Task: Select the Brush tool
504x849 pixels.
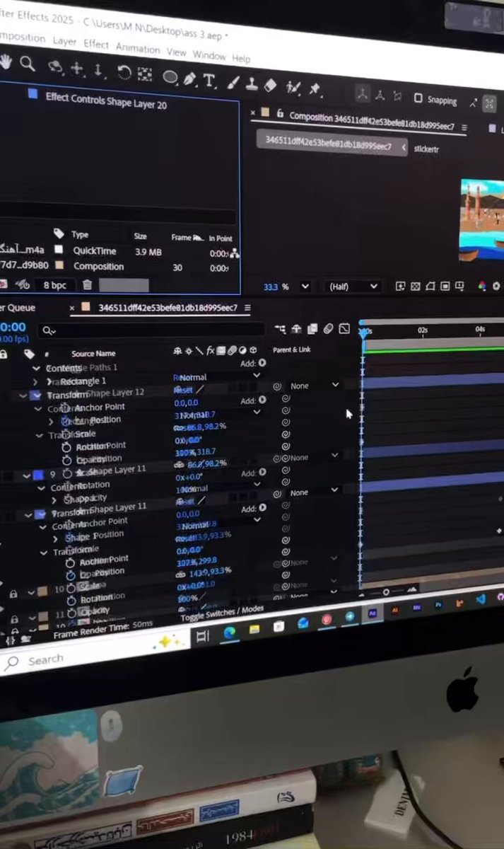Action: coord(234,83)
